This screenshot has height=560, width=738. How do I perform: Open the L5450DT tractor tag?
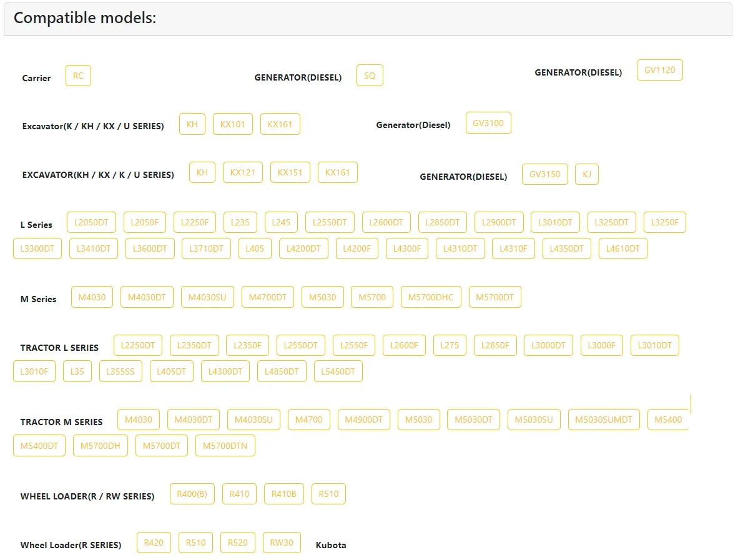pyautogui.click(x=338, y=371)
